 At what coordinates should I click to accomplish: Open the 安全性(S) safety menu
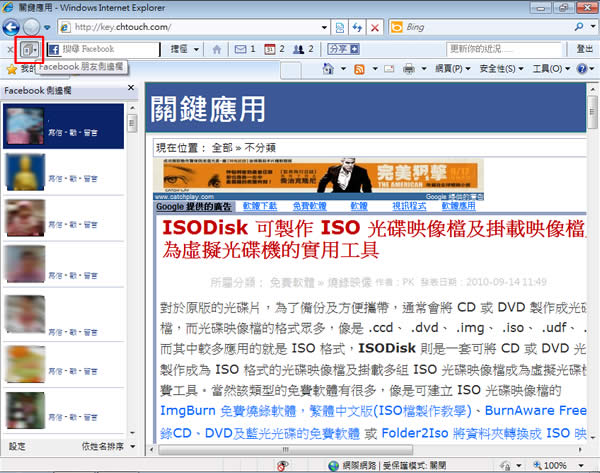click(503, 69)
